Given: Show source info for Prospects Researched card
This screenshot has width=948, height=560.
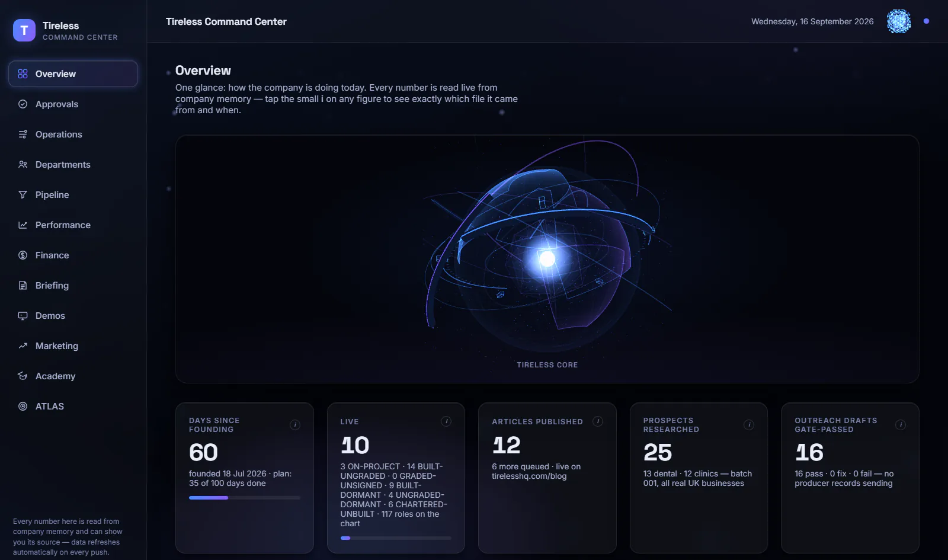Looking at the screenshot, I should [749, 425].
